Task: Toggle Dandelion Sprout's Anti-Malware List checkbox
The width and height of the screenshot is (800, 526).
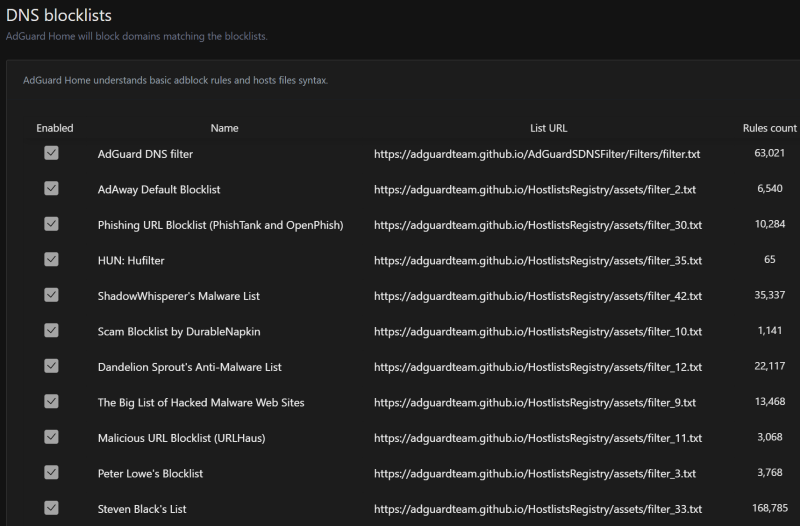Action: point(51,366)
